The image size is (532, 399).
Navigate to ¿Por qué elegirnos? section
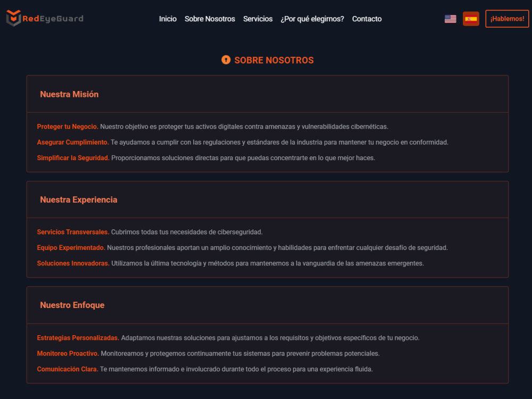312,19
